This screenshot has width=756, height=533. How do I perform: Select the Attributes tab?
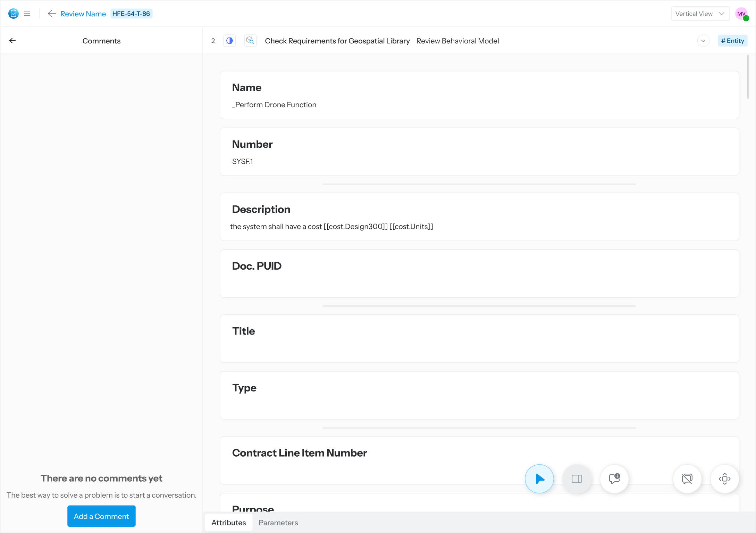[x=228, y=523]
